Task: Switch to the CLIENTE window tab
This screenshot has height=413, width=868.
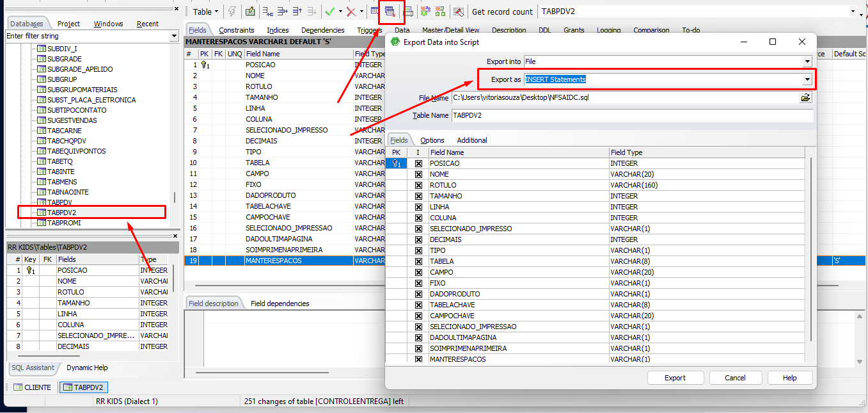Action: [32, 387]
